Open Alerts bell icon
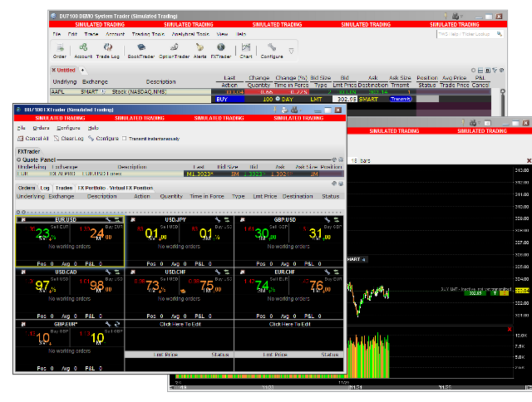This screenshot has height=402, width=532. point(199,51)
